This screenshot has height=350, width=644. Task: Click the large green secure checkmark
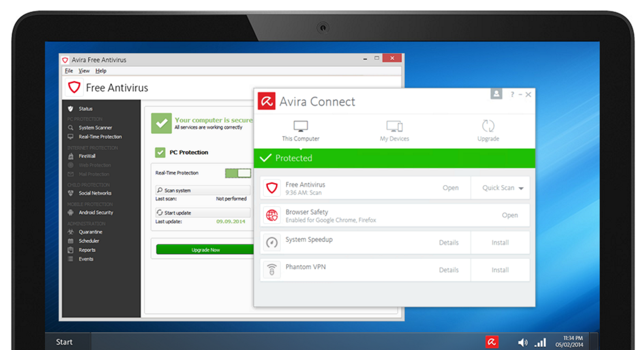pos(162,123)
